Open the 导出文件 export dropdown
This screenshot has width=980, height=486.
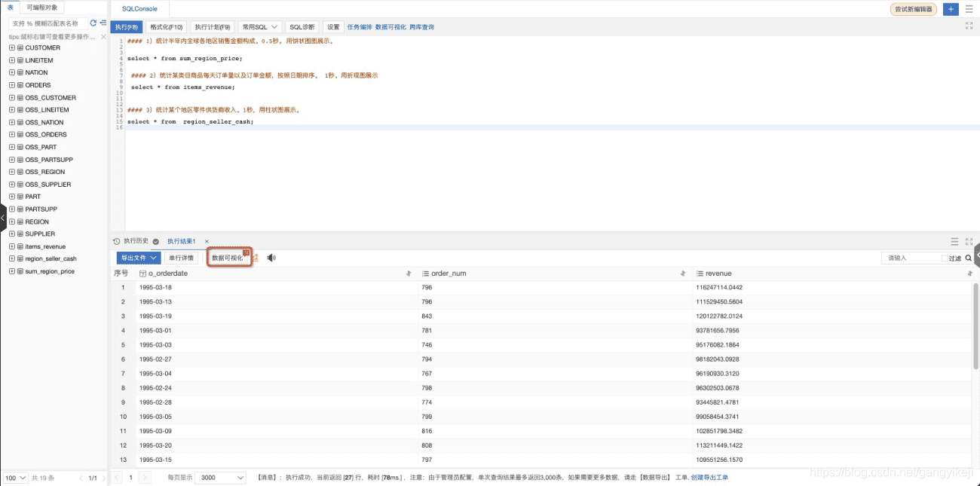click(x=138, y=258)
